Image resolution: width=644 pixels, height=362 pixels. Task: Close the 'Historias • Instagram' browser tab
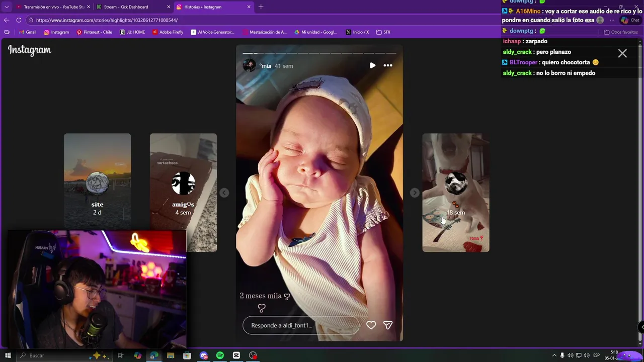(x=249, y=7)
